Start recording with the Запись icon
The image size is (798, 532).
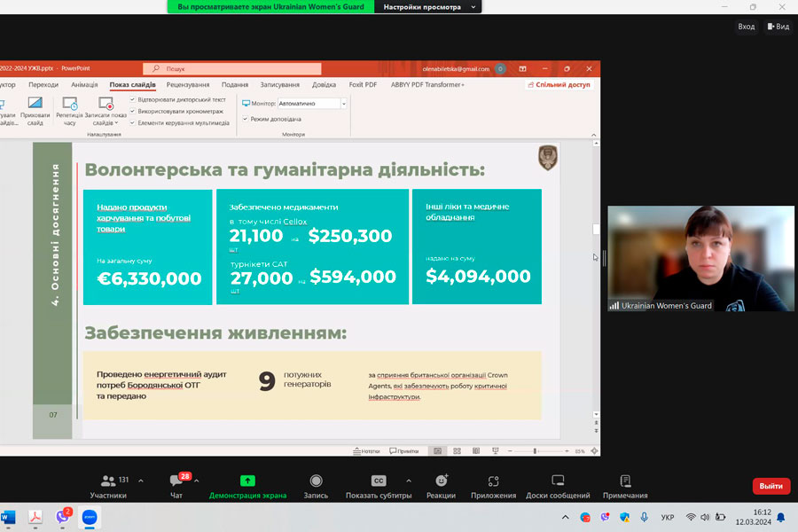coord(316,481)
